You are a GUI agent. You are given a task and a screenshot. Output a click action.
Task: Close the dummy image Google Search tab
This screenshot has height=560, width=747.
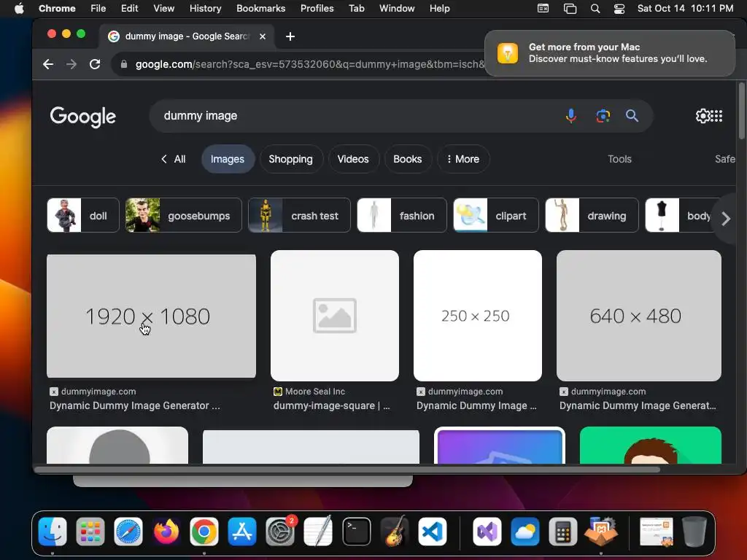[x=263, y=36]
